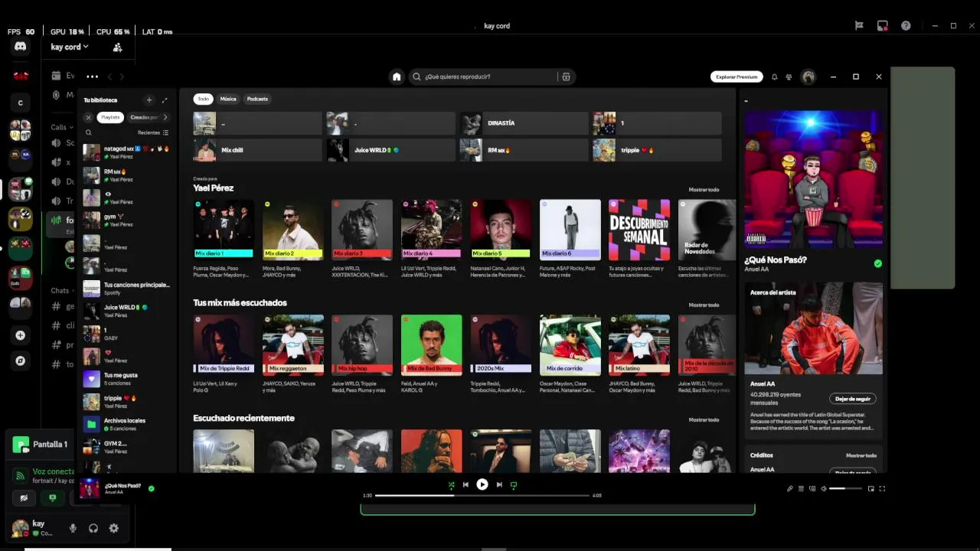Toggle Discord microphone mute
This screenshot has height=551, width=980.
point(73,528)
